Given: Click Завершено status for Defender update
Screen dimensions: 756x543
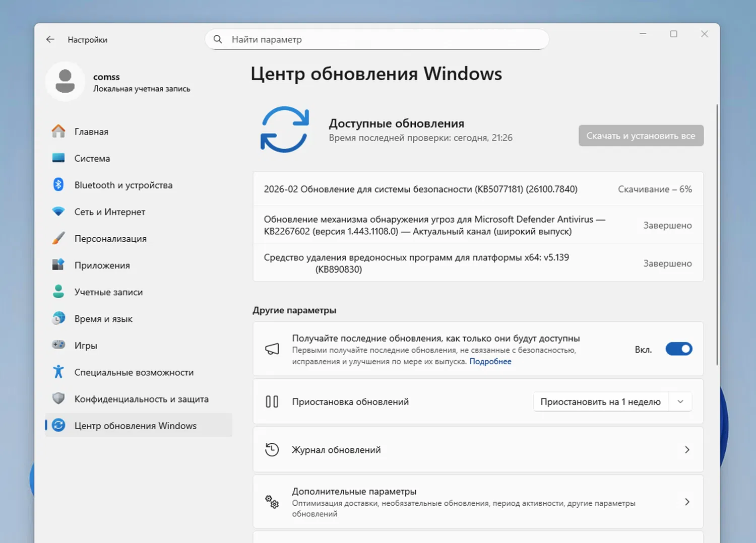Looking at the screenshot, I should point(668,225).
